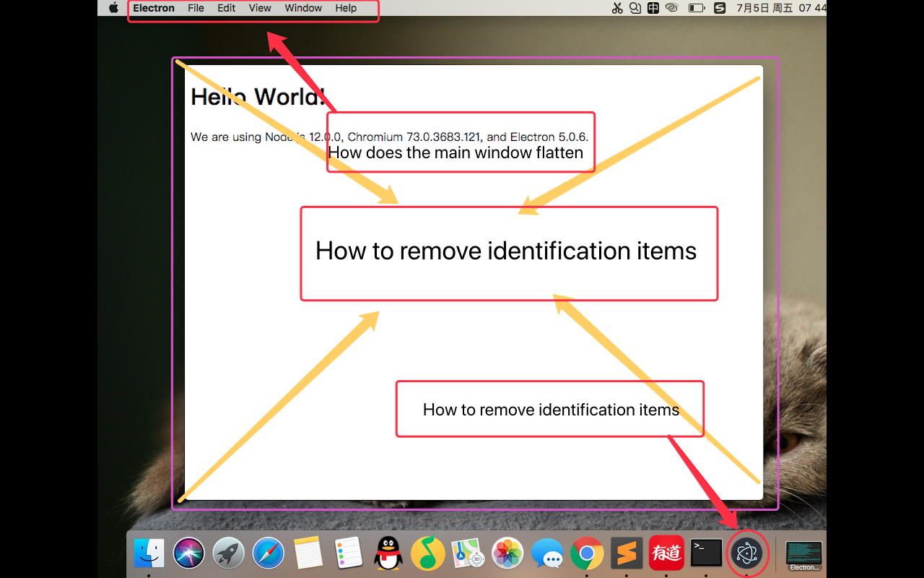Screen dimensions: 924x578
Task: Open Terminal from the Dock
Action: pos(705,553)
